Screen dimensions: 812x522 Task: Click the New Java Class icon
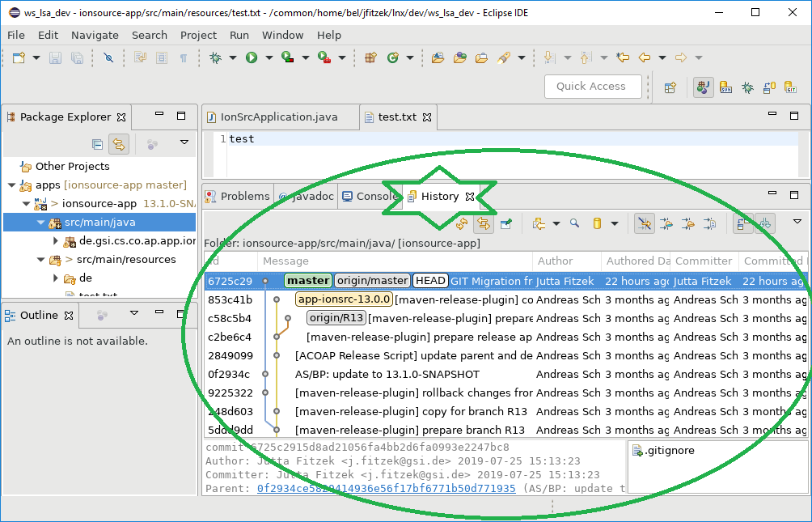(x=393, y=57)
